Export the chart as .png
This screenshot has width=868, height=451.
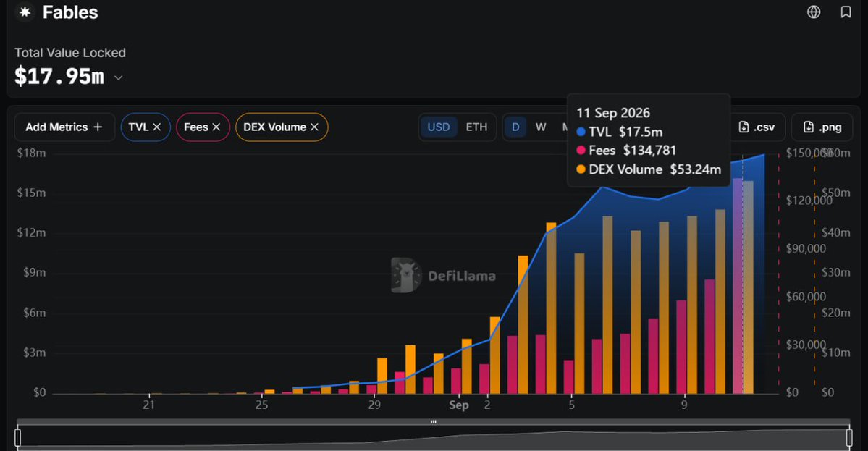[822, 127]
